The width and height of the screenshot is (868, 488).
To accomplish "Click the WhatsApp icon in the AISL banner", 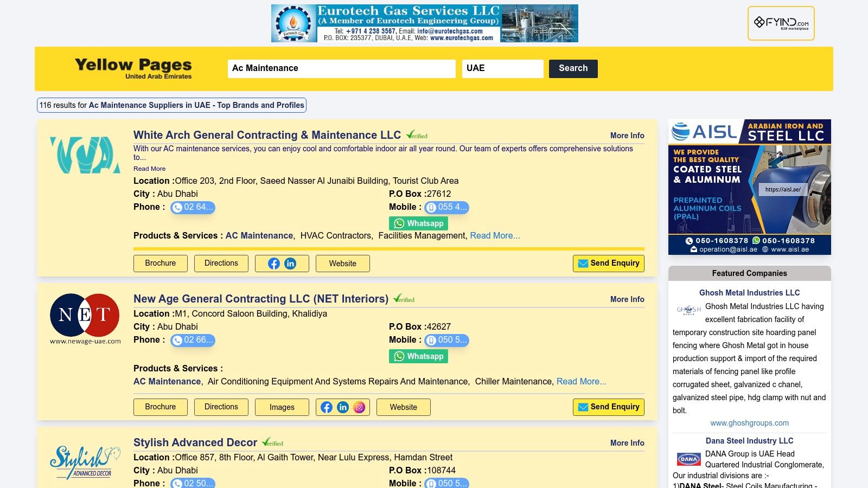I will point(755,241).
